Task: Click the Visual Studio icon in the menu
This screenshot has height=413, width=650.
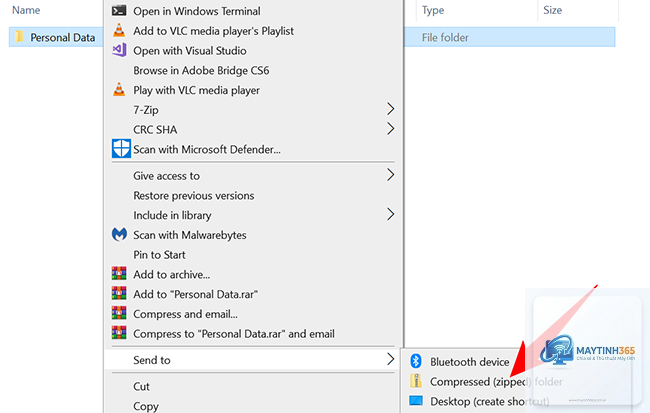Action: 119,50
